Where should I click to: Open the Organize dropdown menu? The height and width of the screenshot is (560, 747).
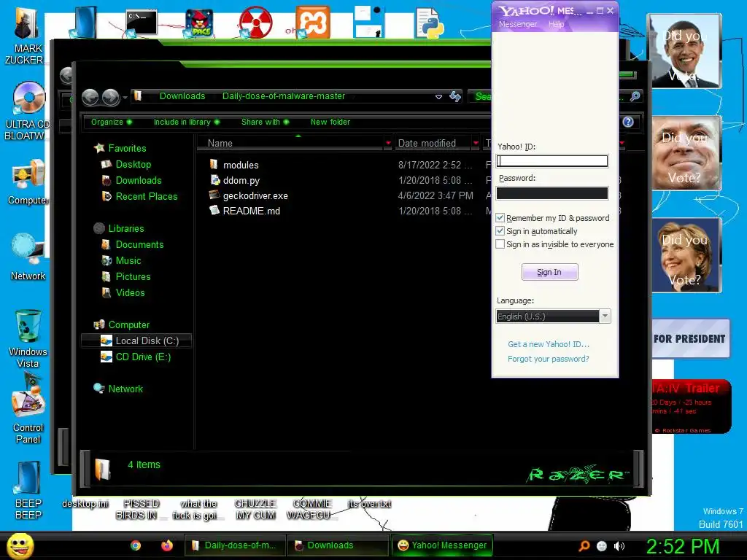[x=112, y=122]
